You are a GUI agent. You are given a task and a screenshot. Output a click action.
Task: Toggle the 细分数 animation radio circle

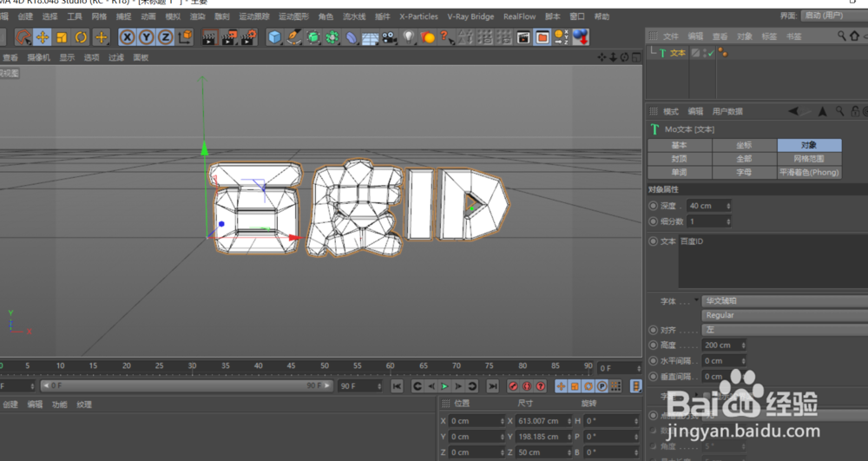pyautogui.click(x=654, y=221)
